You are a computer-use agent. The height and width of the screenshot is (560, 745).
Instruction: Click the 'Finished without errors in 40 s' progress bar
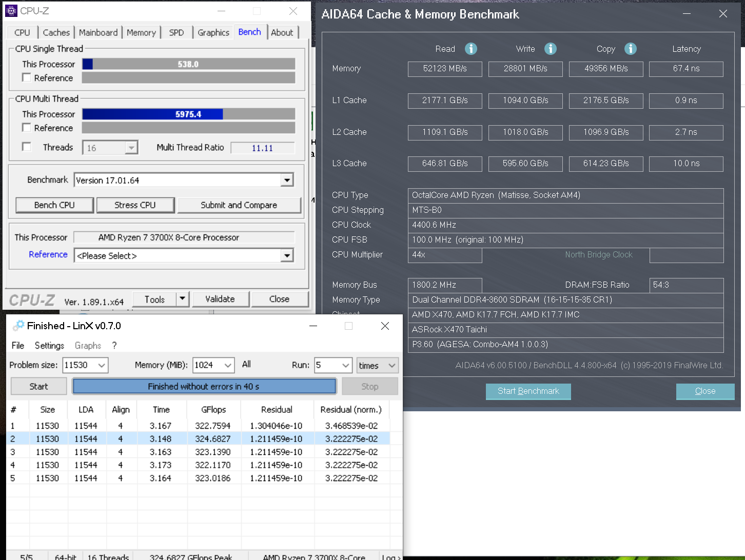(204, 386)
